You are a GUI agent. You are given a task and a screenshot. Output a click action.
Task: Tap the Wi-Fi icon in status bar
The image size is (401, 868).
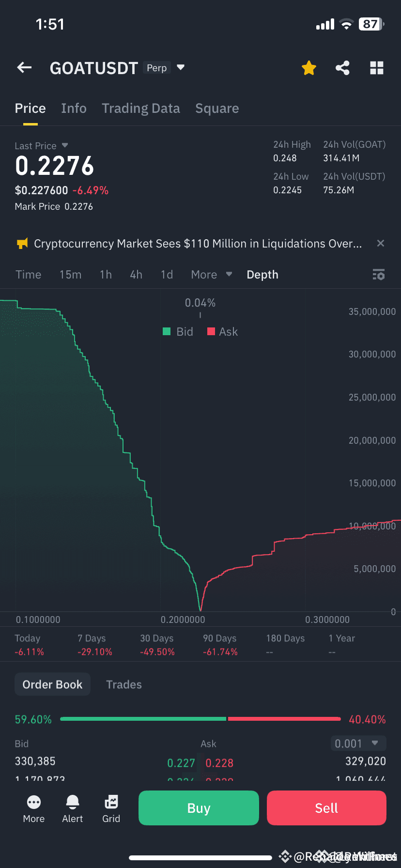coord(346,24)
